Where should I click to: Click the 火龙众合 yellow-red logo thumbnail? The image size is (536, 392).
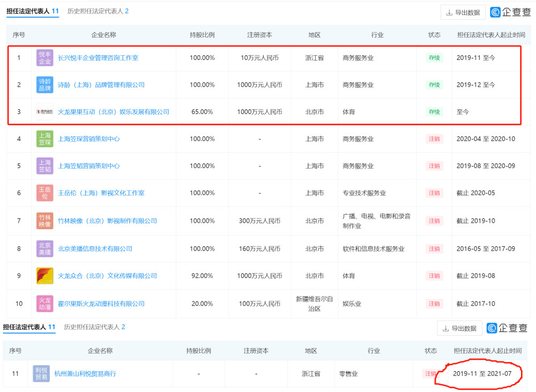pos(45,276)
